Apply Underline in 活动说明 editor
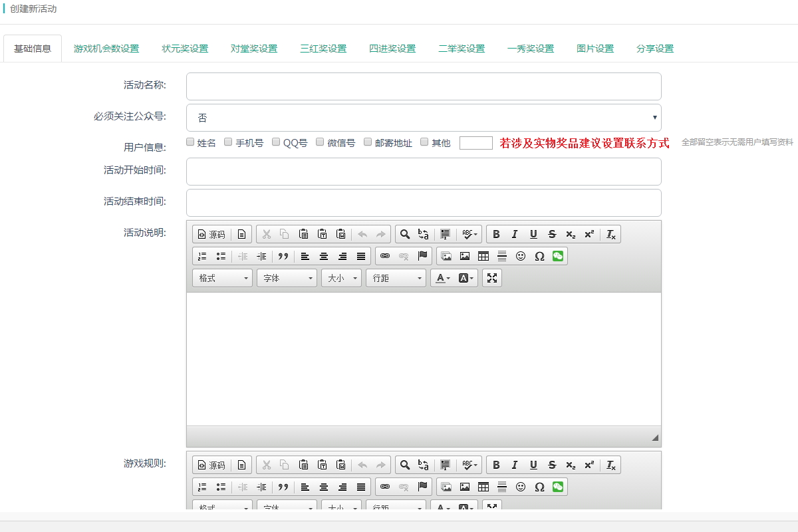Screen dimensions: 798x532 point(533,234)
